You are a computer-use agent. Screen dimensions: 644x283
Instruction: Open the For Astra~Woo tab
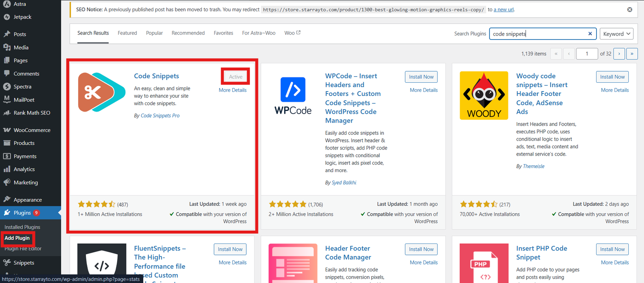point(259,33)
